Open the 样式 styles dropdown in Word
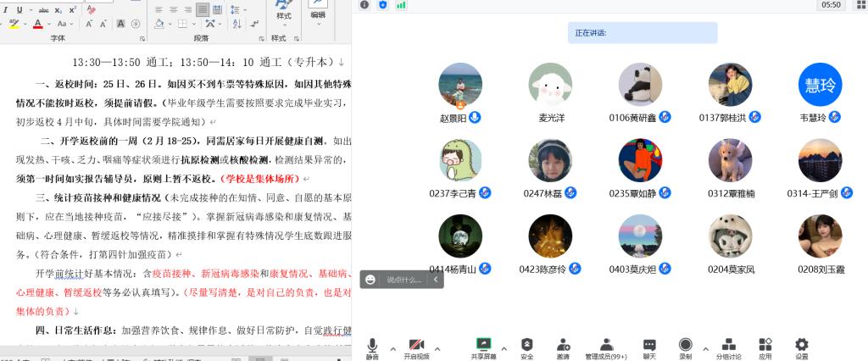Image resolution: width=868 pixels, height=361 pixels. 283,12
